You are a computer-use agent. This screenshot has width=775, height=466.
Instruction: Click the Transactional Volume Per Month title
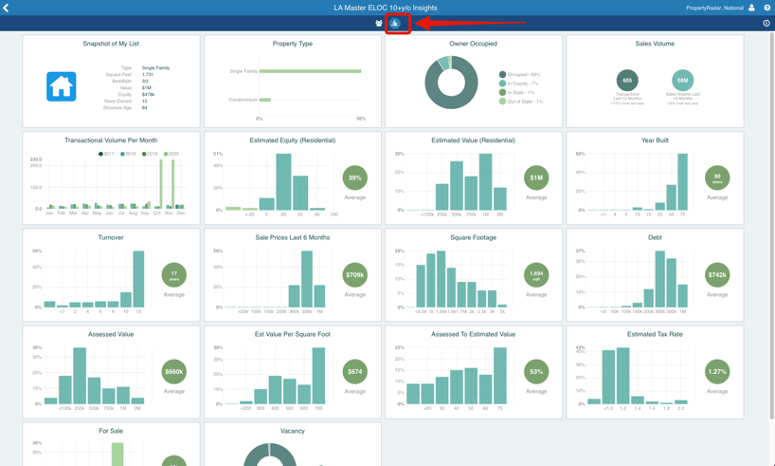pos(111,140)
